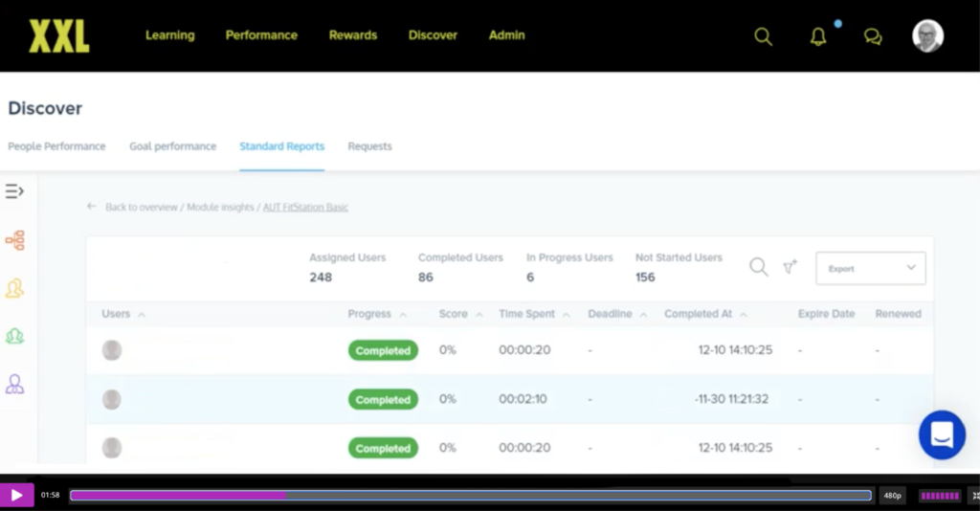Click the add filter funnel icon

tap(790, 268)
